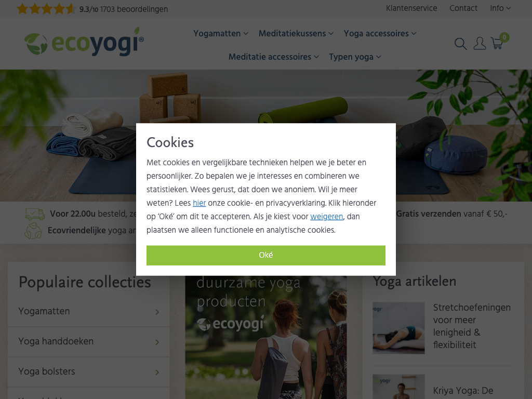The image size is (532, 399).
Task: Click the delivery truck icon
Action: click(x=35, y=214)
